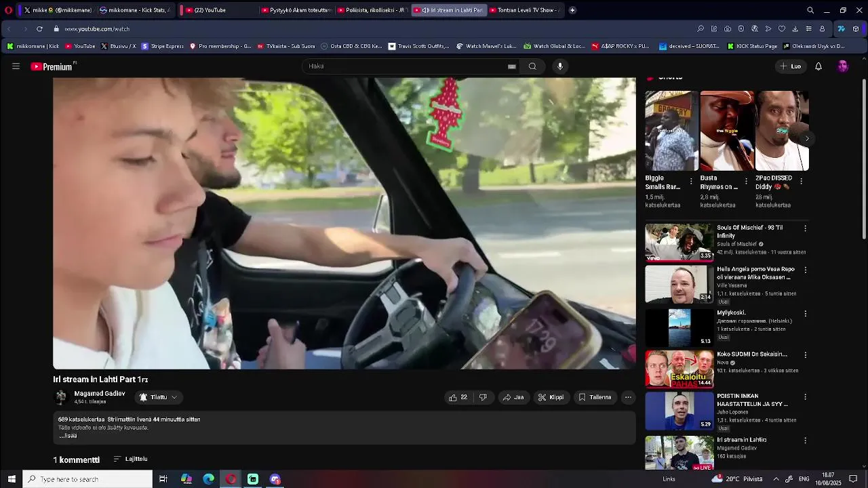Open Koko SUOMI On Sekaisin video
Image resolution: width=868 pixels, height=488 pixels.
click(679, 369)
